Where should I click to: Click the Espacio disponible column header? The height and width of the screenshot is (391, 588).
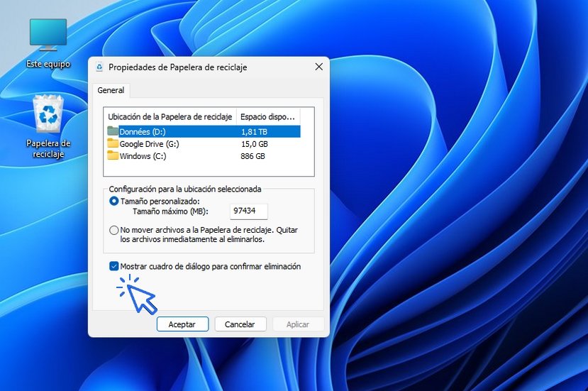pyautogui.click(x=268, y=116)
